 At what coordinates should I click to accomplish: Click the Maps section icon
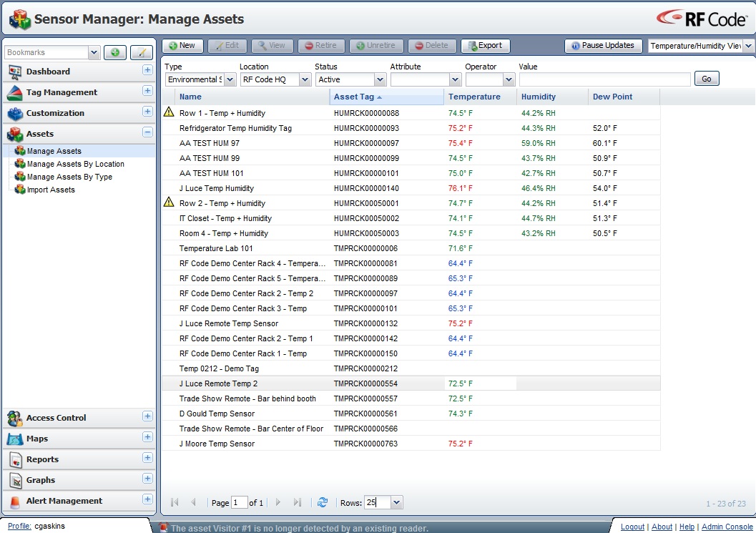[15, 439]
